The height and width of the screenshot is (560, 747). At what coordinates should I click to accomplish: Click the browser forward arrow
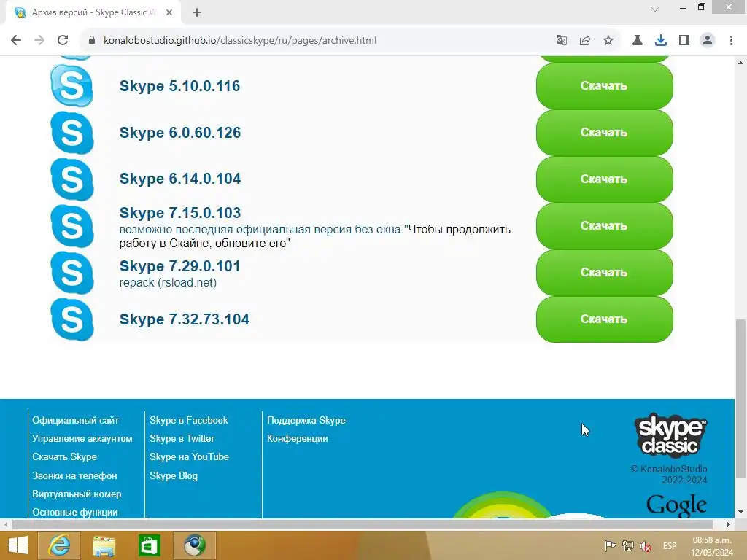pos(39,41)
